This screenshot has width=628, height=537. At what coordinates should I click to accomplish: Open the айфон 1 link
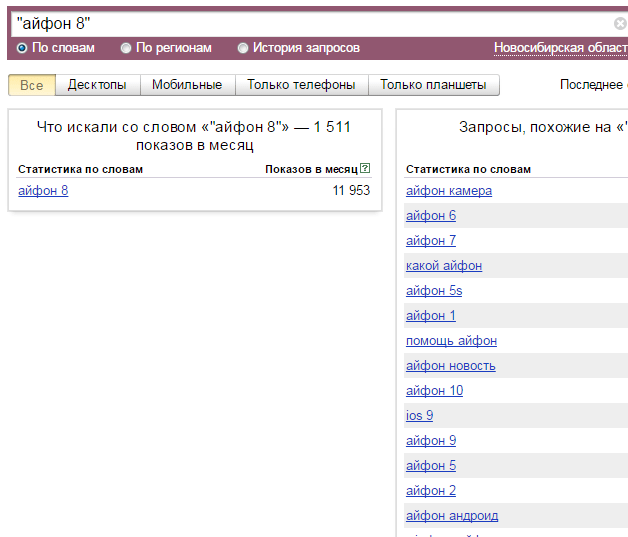pyautogui.click(x=431, y=316)
